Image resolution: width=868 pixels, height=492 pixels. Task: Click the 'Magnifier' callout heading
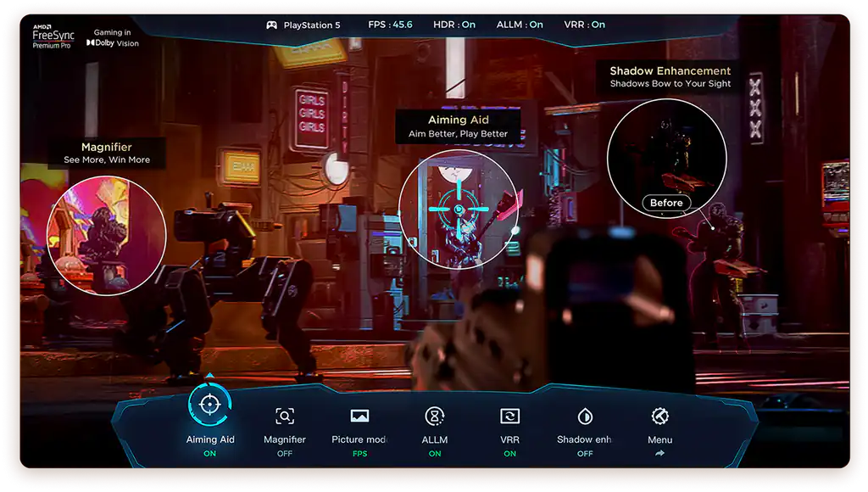[107, 147]
